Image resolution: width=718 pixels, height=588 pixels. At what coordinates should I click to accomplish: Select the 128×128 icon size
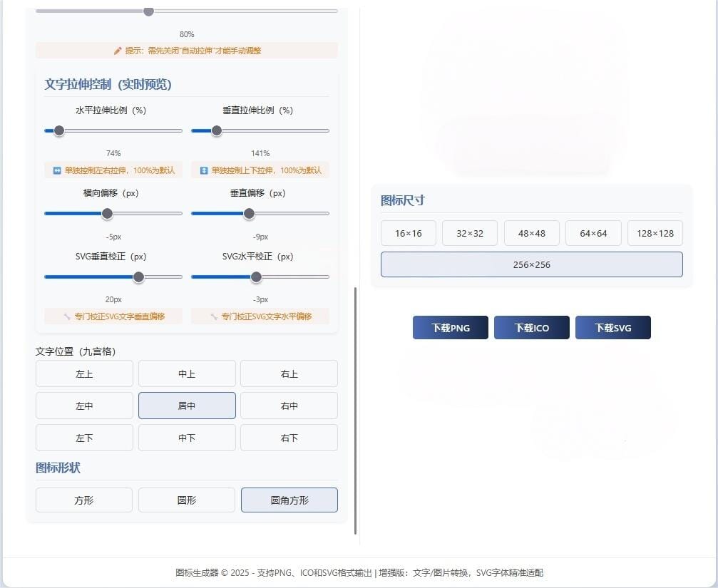click(655, 232)
